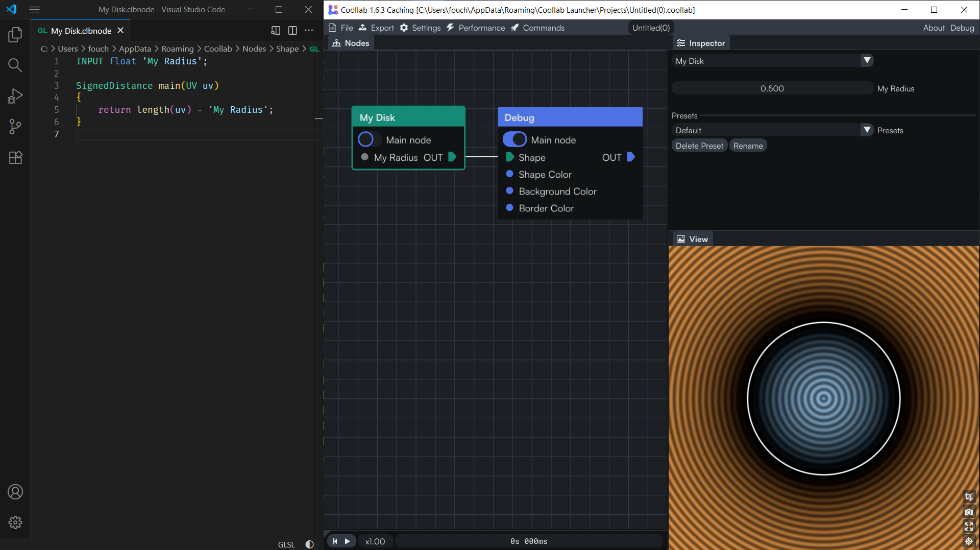Click the crop icon in View panel
The image size is (980, 550).
coord(968,497)
